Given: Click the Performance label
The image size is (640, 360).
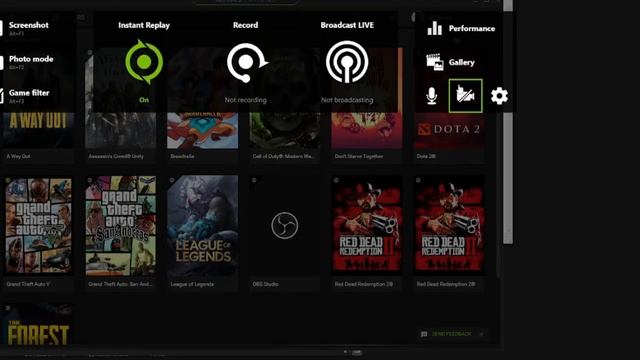Looking at the screenshot, I should (472, 29).
